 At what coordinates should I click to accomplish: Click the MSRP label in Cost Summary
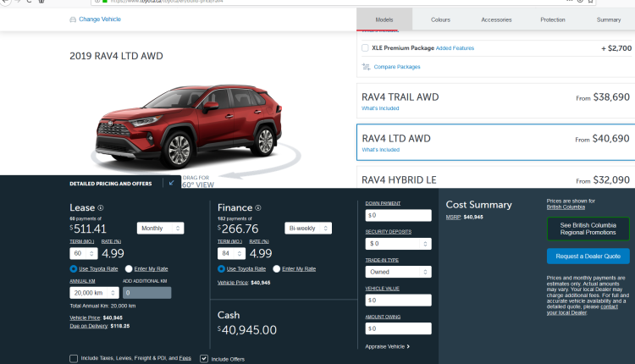click(453, 217)
